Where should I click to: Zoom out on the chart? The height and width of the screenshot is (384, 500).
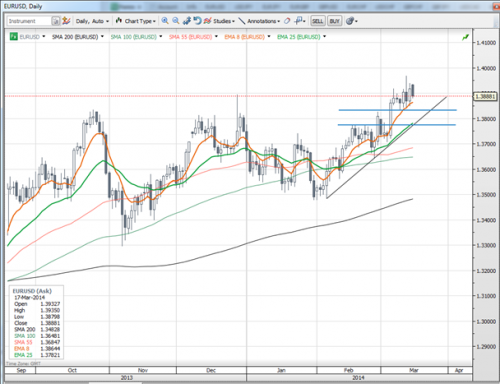click(x=176, y=21)
